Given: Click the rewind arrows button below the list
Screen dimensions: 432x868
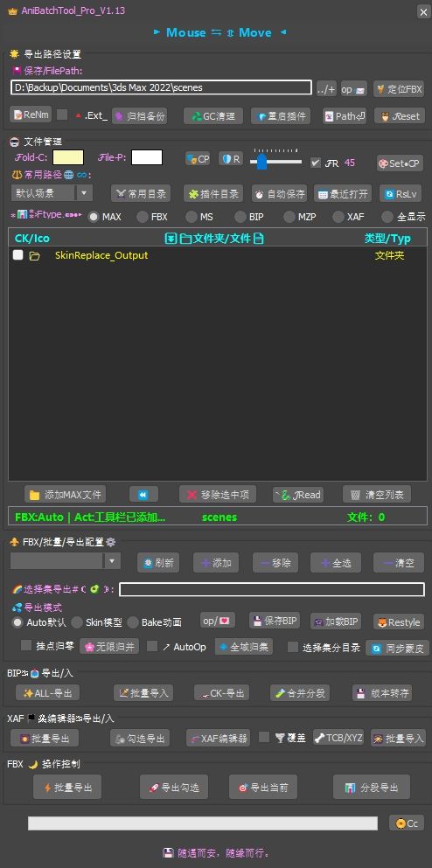Looking at the screenshot, I should click(144, 495).
